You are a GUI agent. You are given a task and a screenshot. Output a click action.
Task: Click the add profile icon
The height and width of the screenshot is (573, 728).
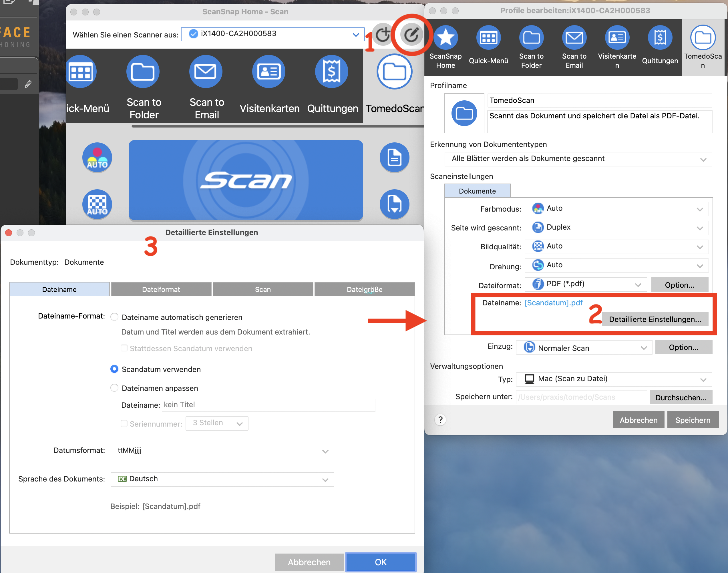pos(383,35)
